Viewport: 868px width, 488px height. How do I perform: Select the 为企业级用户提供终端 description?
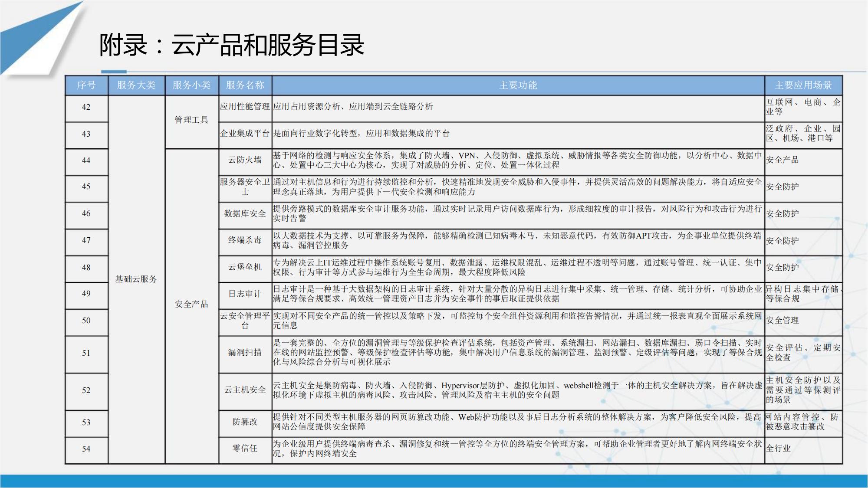(x=518, y=449)
